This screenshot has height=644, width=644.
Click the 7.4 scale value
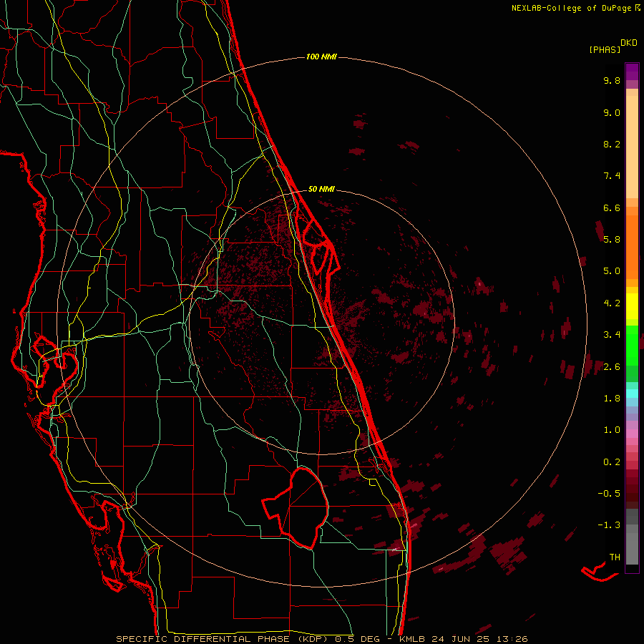tap(612, 176)
